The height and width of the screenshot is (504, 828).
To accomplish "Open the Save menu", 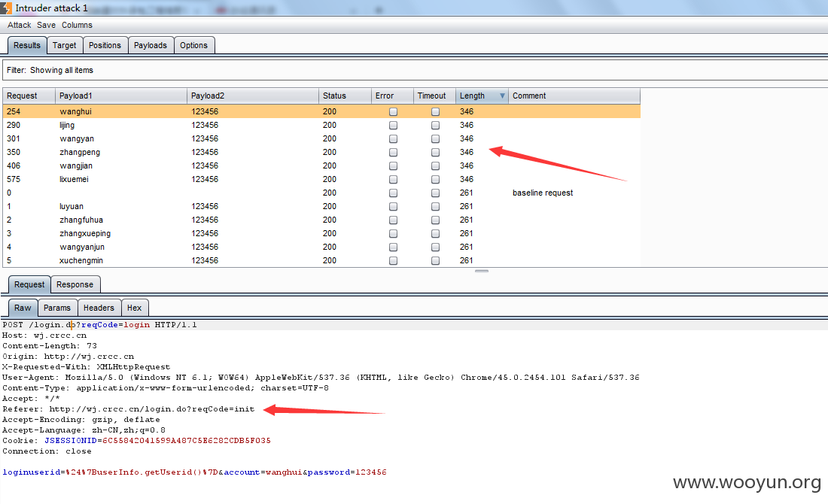I will 46,25.
